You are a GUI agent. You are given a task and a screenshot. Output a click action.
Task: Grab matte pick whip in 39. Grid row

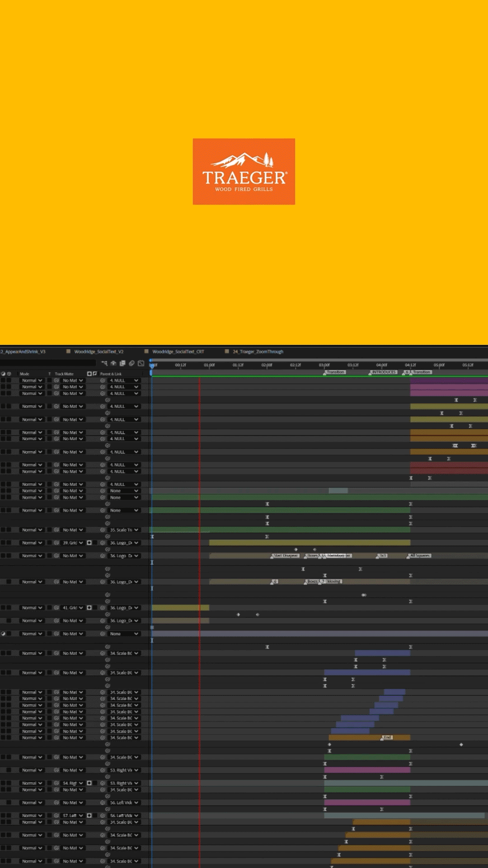point(56,543)
